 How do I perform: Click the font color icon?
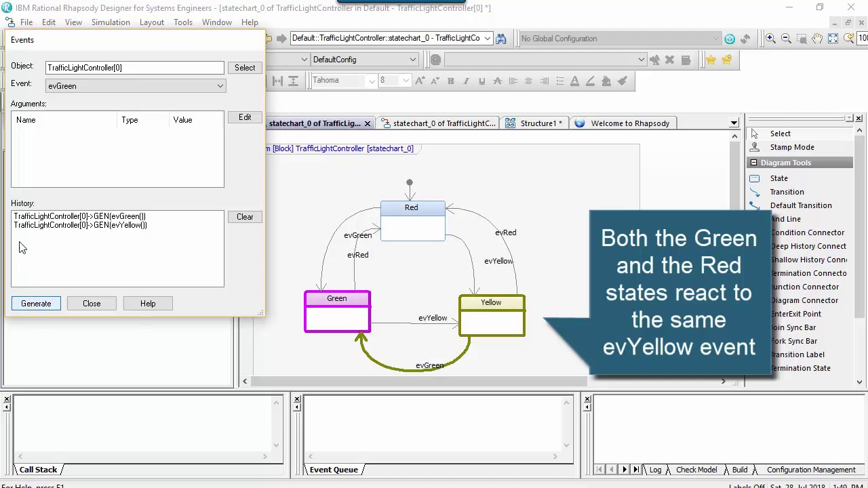pyautogui.click(x=575, y=81)
